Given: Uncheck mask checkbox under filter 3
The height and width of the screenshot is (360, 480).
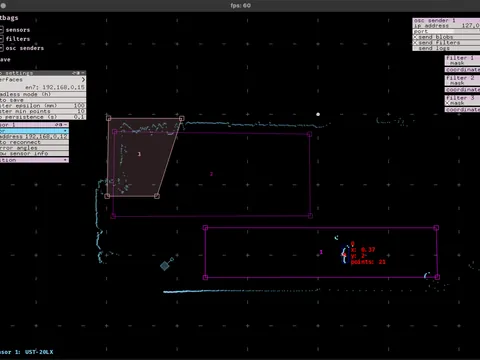Looking at the screenshot, I should [x=448, y=103].
